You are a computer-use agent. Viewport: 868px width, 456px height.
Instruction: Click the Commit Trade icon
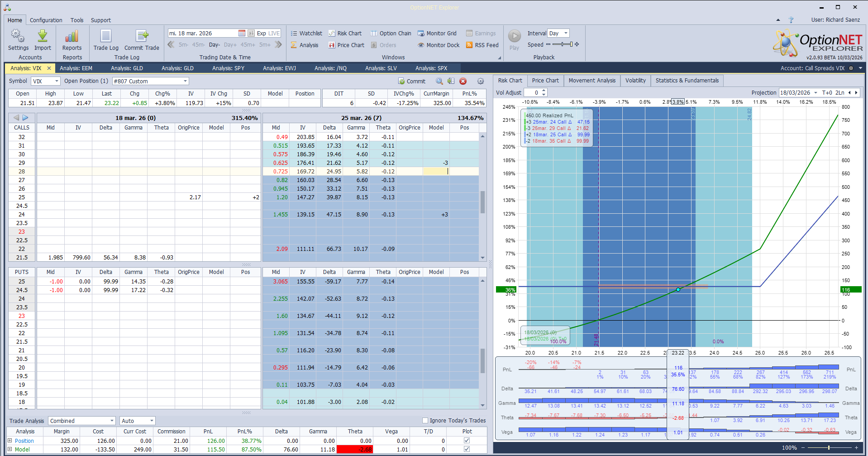coord(142,36)
